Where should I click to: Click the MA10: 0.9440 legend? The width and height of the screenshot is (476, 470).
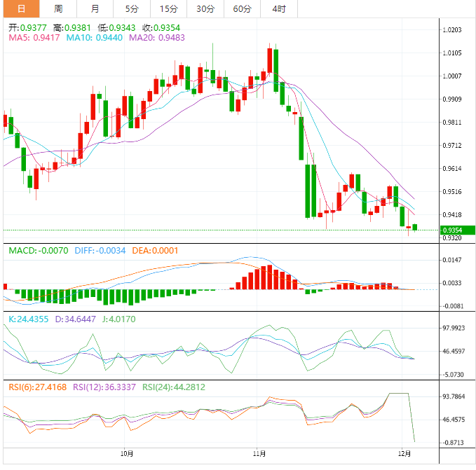[x=95, y=38]
